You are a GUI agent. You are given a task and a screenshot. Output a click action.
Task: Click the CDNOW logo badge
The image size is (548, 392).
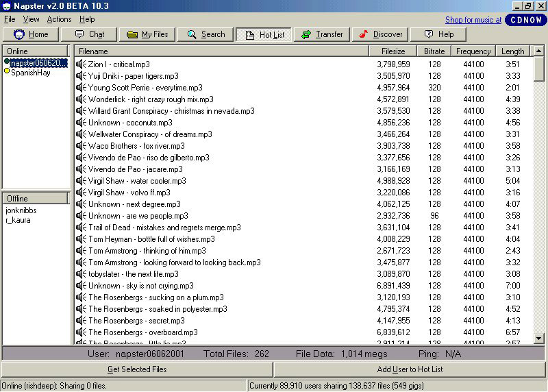(525, 20)
